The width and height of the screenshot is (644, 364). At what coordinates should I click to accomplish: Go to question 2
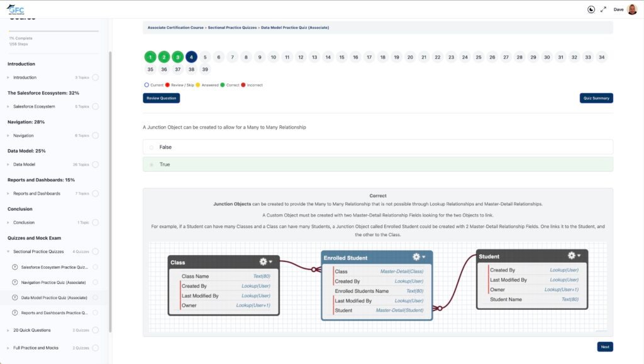(x=164, y=57)
